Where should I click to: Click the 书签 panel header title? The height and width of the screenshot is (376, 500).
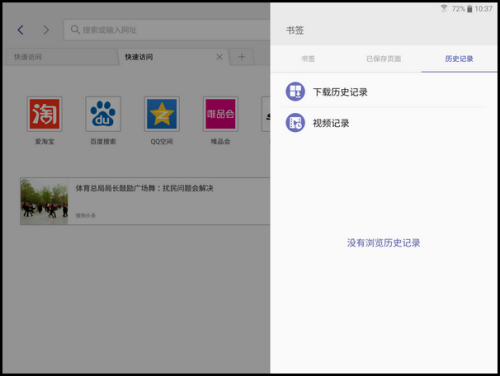[x=295, y=30]
